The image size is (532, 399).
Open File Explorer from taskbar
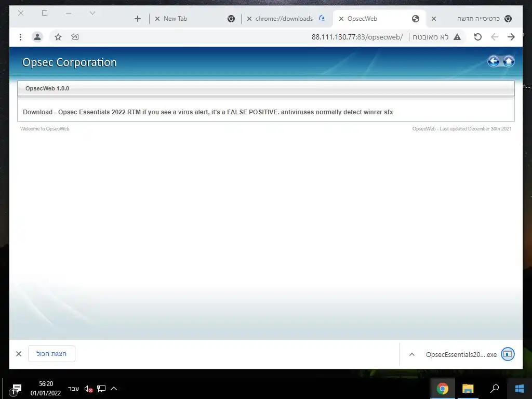point(468,389)
